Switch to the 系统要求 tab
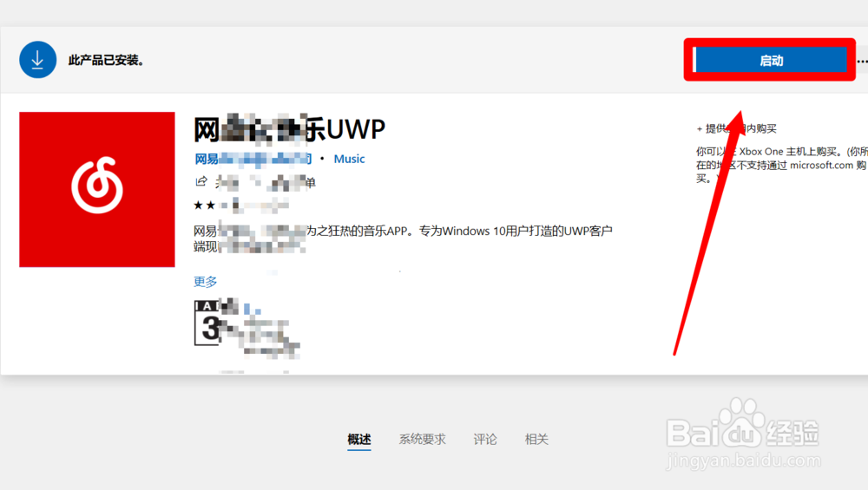Viewport: 868px width, 490px height. tap(423, 440)
